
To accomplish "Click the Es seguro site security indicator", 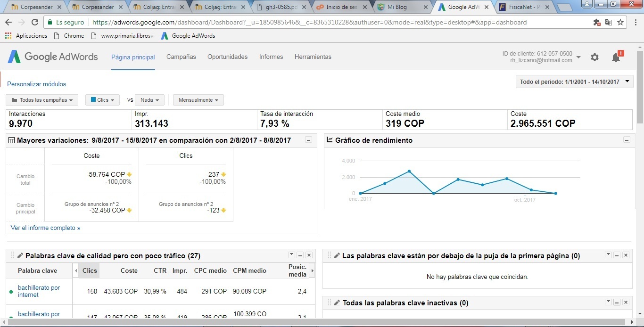I will (x=66, y=22).
